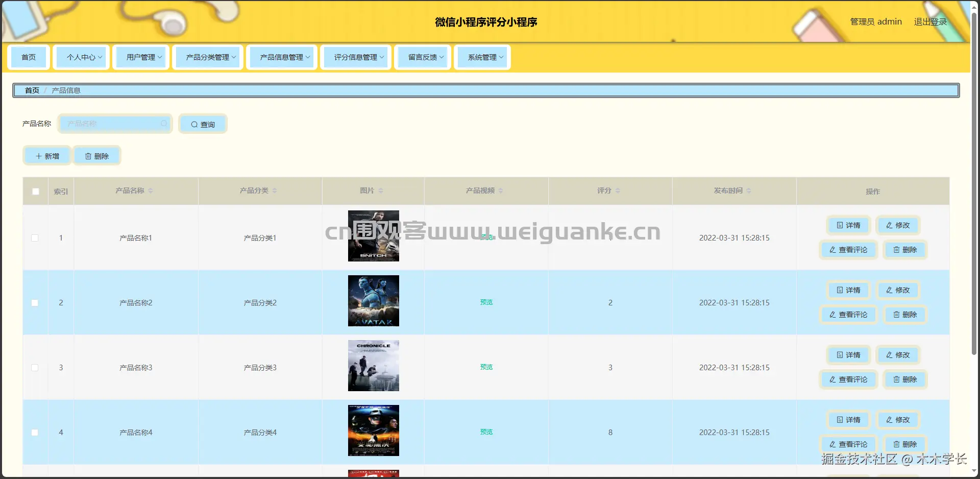Click the 新增 add button

pyautogui.click(x=47, y=156)
